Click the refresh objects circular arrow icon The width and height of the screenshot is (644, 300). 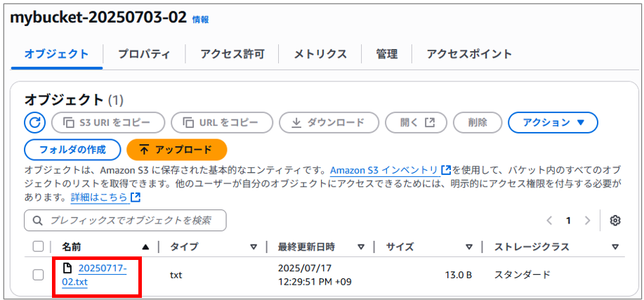[x=35, y=122]
